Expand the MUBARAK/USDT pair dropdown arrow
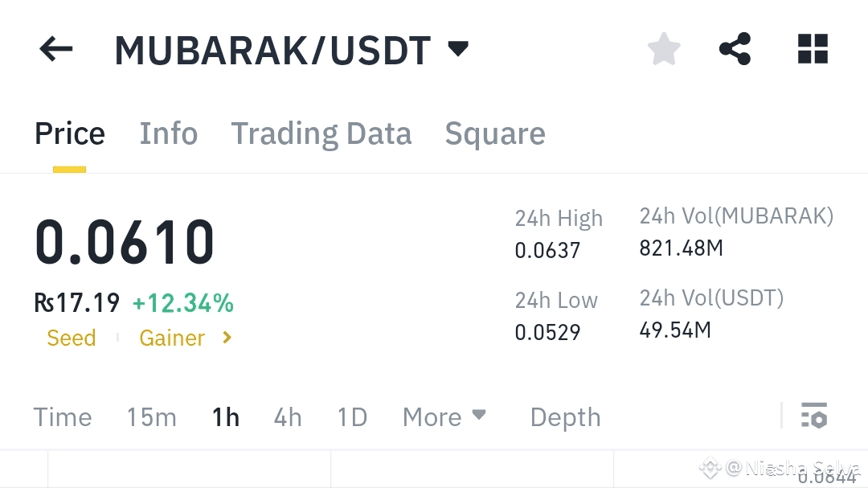 (x=458, y=49)
